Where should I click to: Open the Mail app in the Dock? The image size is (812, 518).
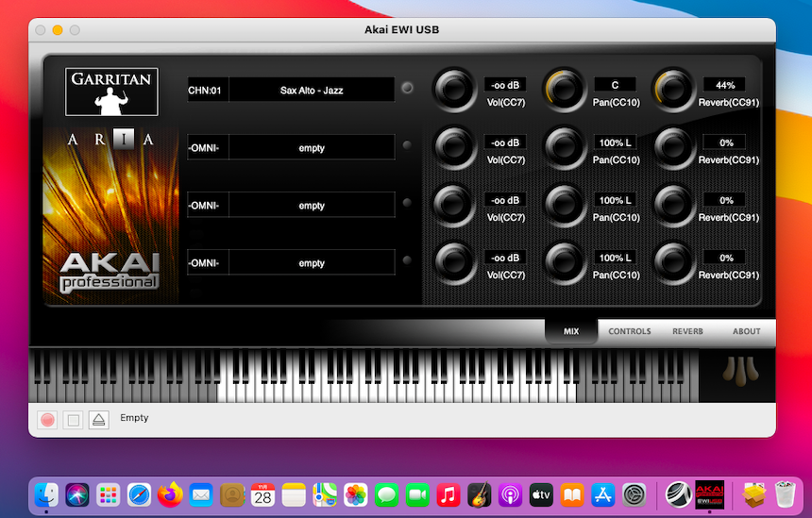201,494
